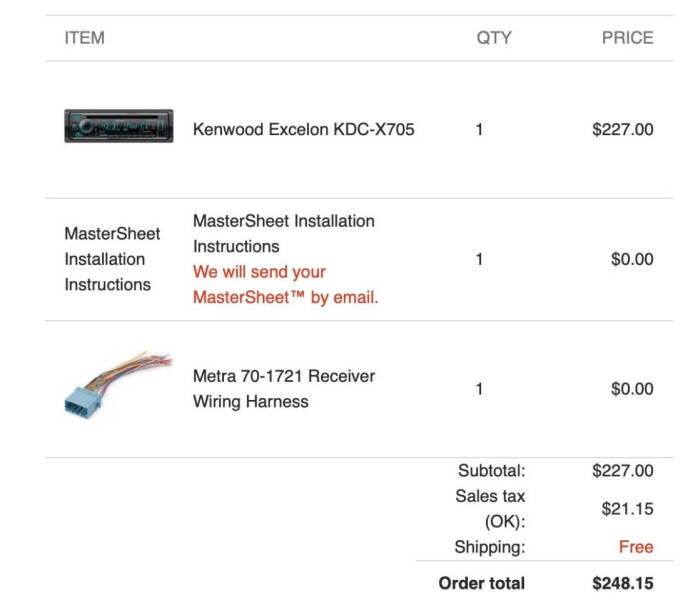Click the MasterSheet Installation Instructions placeholder text
Screen dimensions: 688x600
coord(112,259)
